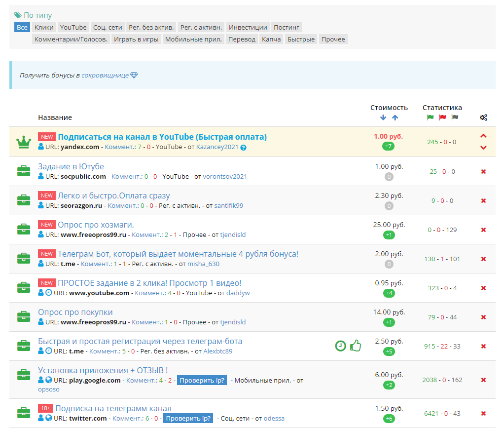Remove the 'ПРОСТОЕ задание в 2 клика' task
Viewport: 504px width, 428px height.
[483, 288]
